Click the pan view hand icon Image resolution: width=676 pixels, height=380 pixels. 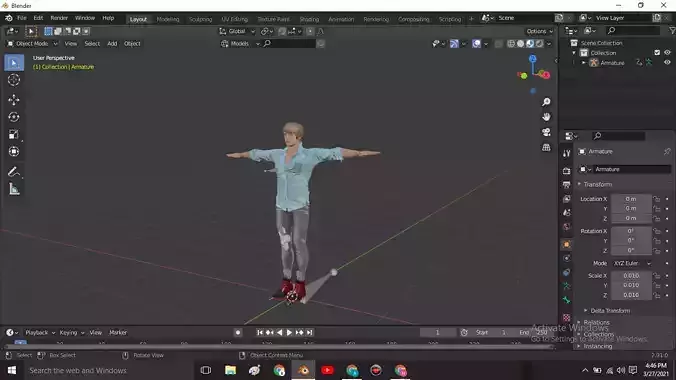546,117
